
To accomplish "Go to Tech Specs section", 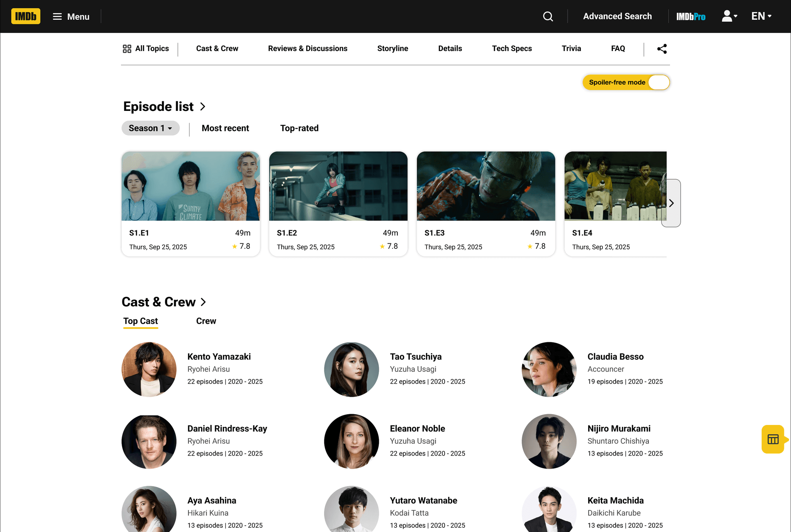I will [x=511, y=49].
